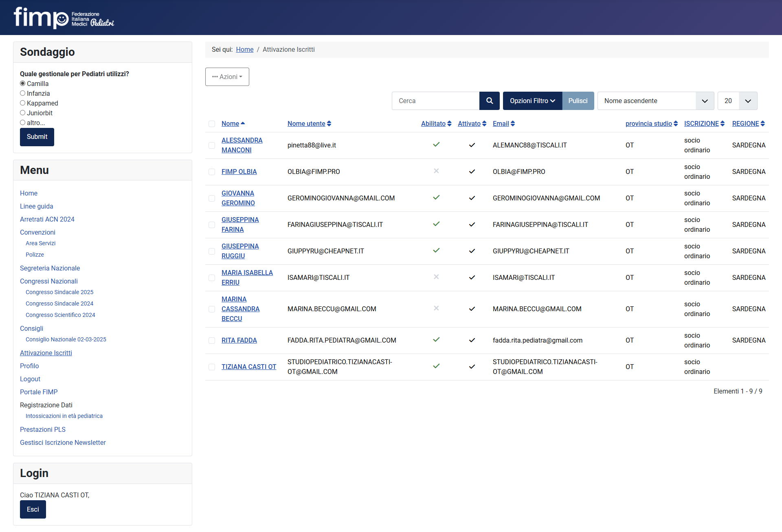Screen dimensions: 782x532
Task: Sort by Email column arrows icon
Action: [513, 123]
